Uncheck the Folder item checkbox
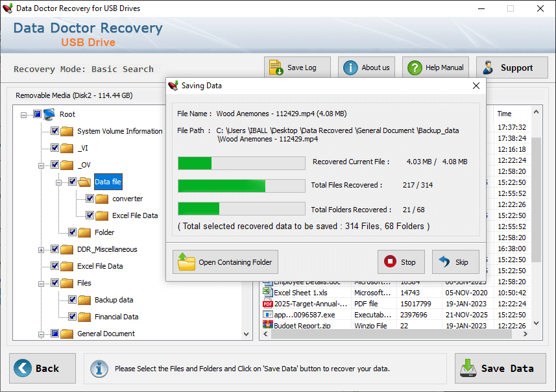The image size is (556, 392). 72,232
